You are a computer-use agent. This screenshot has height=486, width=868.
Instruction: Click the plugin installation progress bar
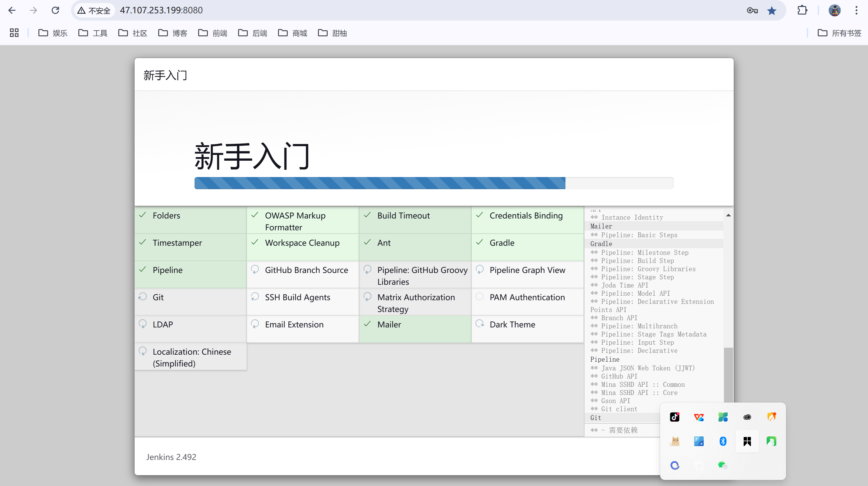point(434,183)
